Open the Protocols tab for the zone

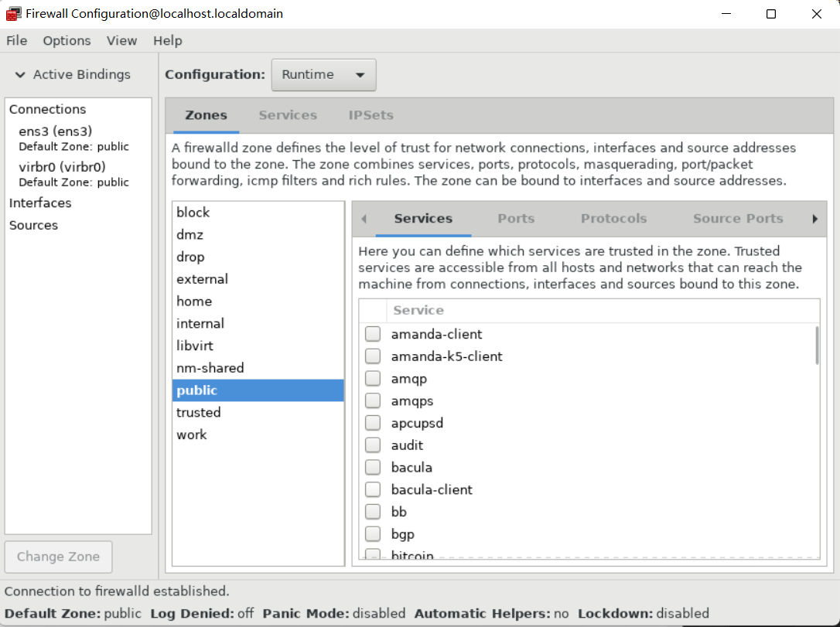[x=614, y=219]
